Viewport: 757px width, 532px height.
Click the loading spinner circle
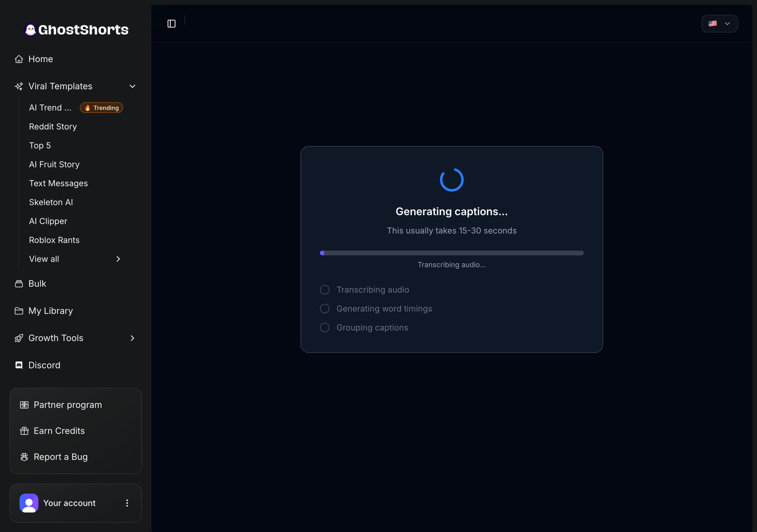(x=452, y=180)
